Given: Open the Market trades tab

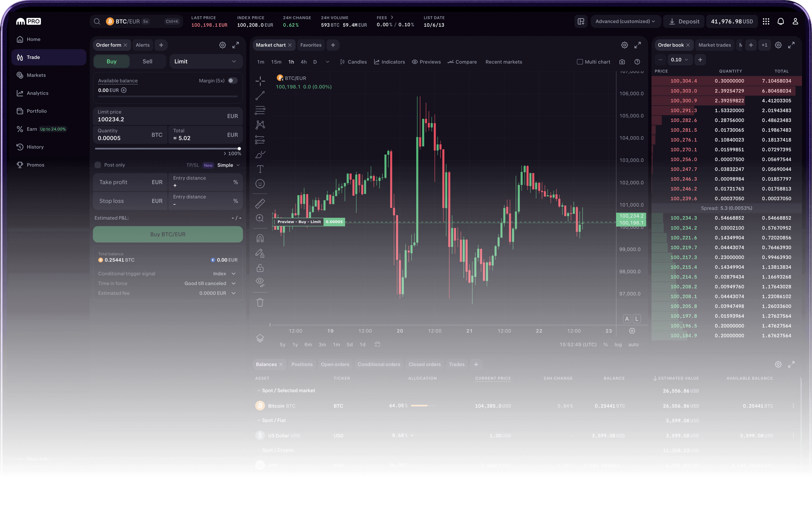Looking at the screenshot, I should click(x=714, y=45).
